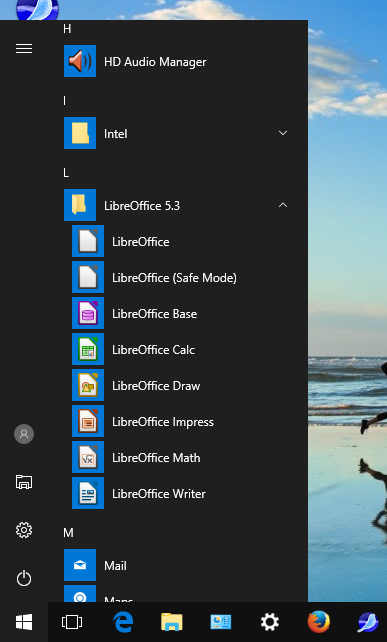The image size is (387, 642).
Task: Start LibreOffice Draw
Action: click(180, 385)
